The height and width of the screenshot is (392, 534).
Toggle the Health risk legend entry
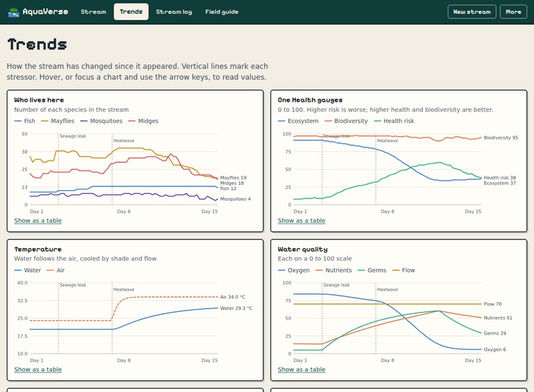click(394, 121)
